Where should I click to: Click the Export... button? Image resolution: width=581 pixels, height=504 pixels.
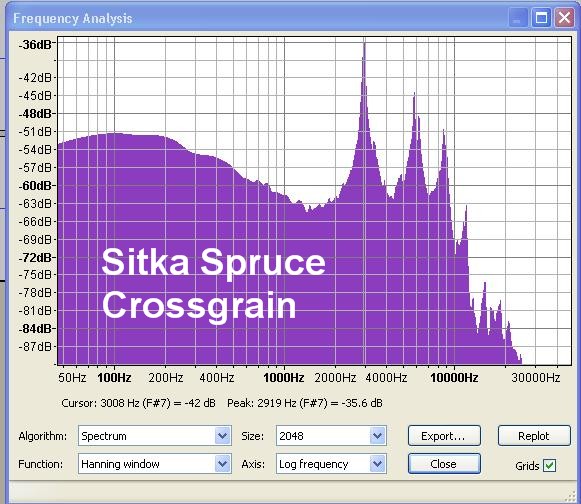tap(444, 436)
